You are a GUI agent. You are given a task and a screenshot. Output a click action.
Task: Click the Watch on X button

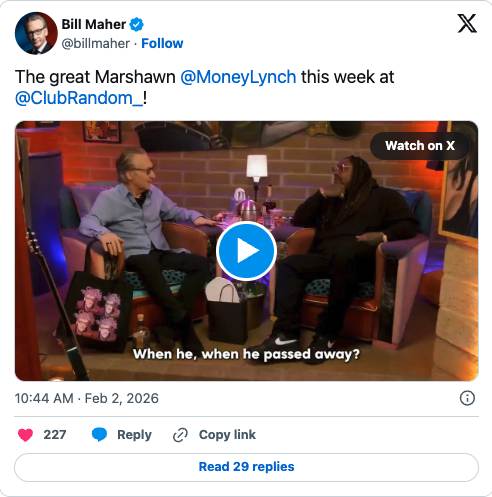420,146
